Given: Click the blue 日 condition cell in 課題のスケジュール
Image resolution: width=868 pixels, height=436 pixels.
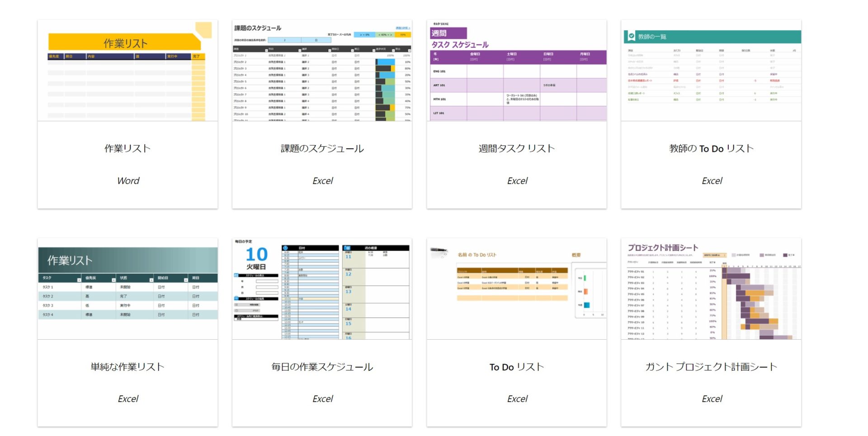Looking at the screenshot, I should 316,41.
